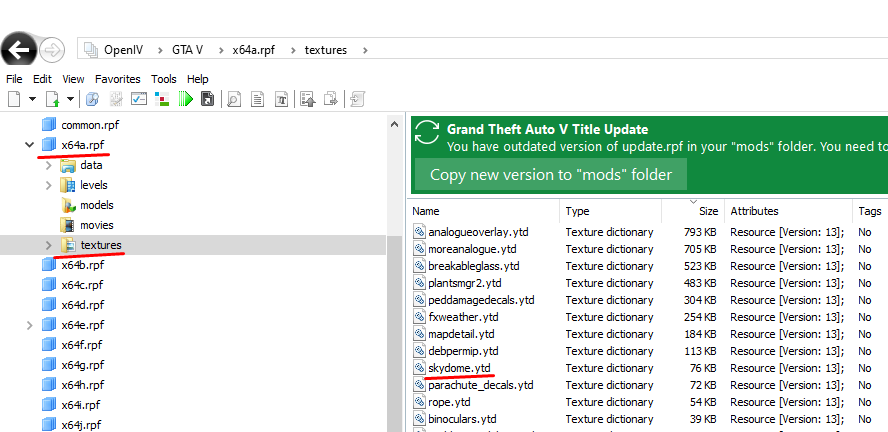This screenshot has width=888, height=432.
Task: Select breakableglass.ytd in the file list
Action: click(x=474, y=266)
